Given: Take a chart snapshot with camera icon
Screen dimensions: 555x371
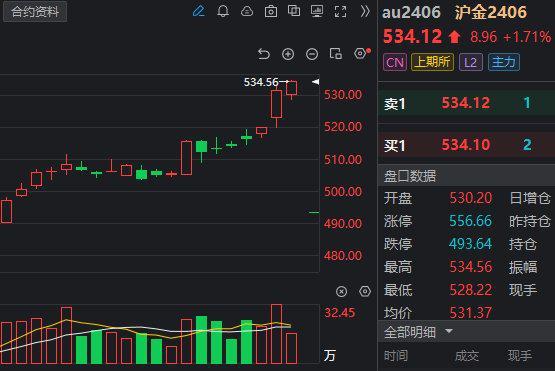Looking at the screenshot, I should point(271,11).
